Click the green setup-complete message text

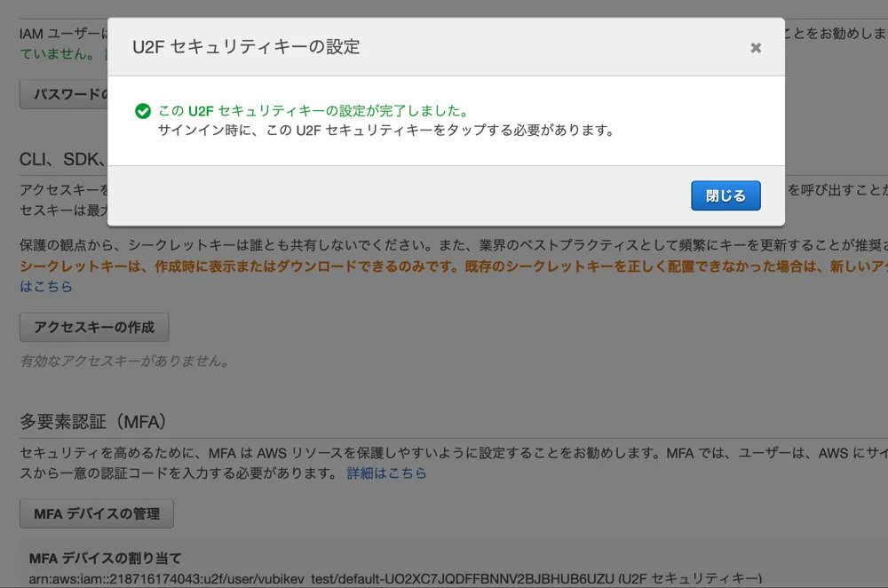pos(313,111)
